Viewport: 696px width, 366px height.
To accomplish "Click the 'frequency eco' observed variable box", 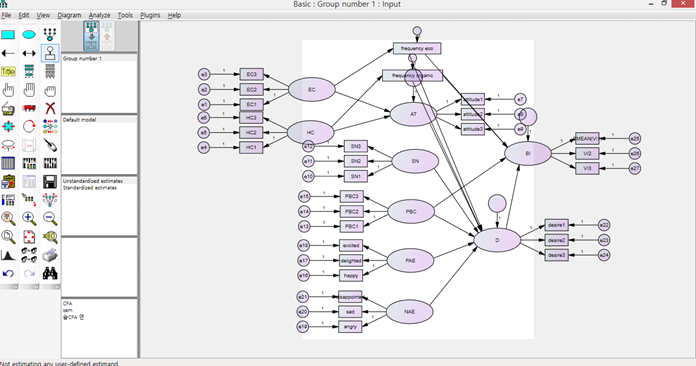I will click(x=417, y=48).
